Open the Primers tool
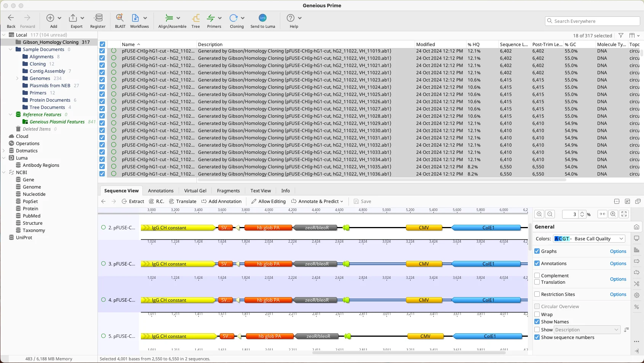The height and width of the screenshot is (363, 644). coord(211,18)
